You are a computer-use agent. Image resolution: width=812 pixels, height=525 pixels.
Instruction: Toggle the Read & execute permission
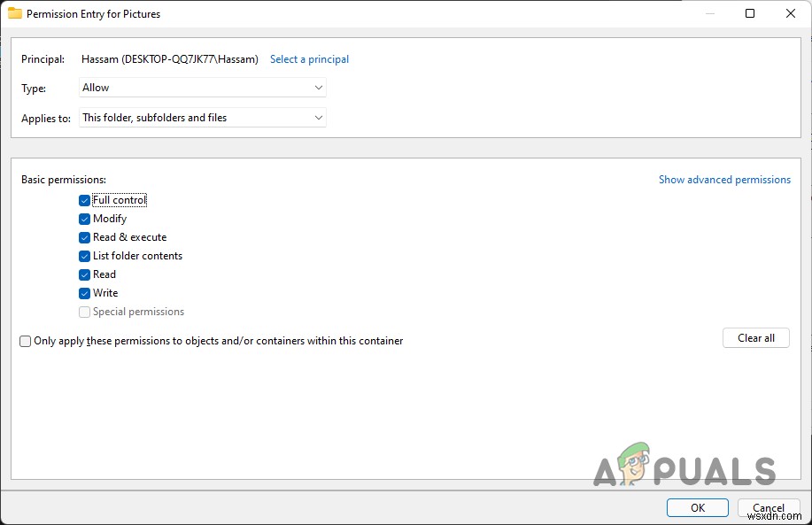[x=84, y=237]
